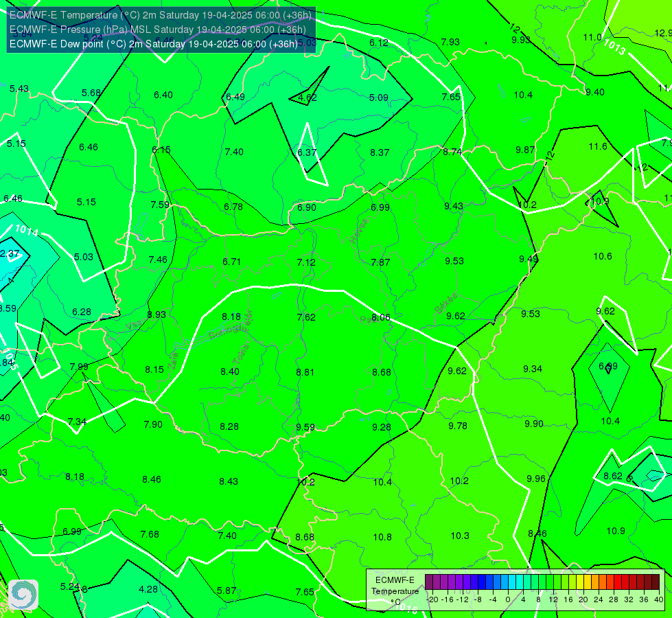The height and width of the screenshot is (618, 672).
Task: Click the 5.43 dew point value
Action: pos(19,89)
